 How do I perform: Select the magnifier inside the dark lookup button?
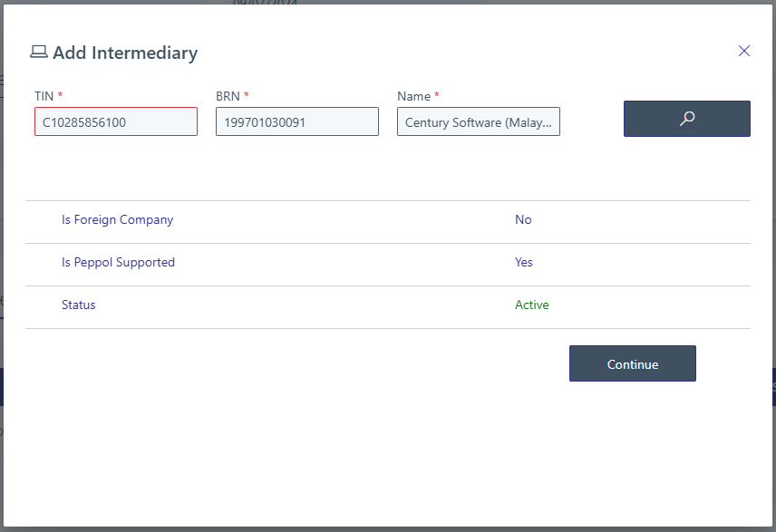[x=686, y=118]
